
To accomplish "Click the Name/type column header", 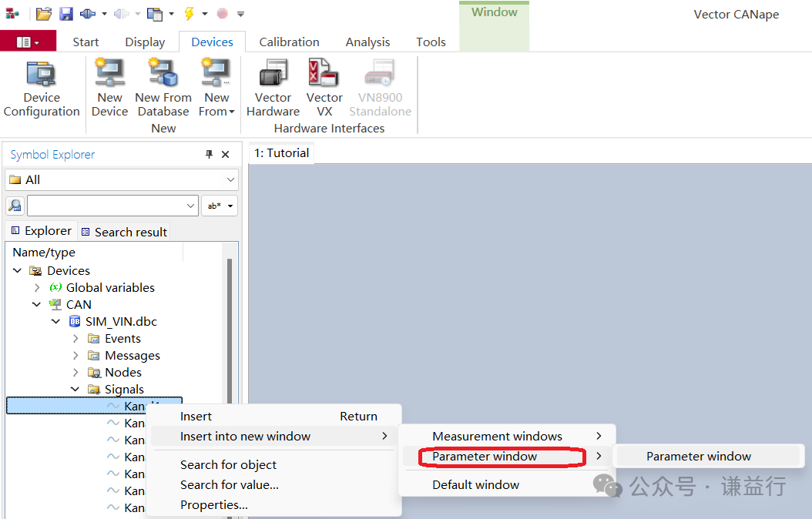I will point(96,252).
